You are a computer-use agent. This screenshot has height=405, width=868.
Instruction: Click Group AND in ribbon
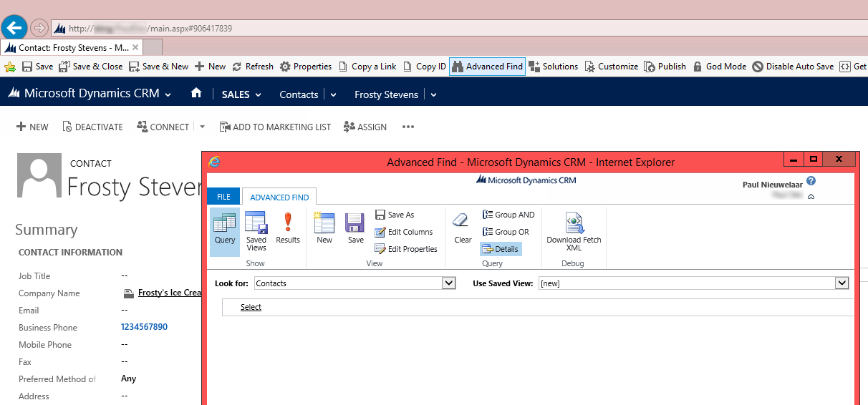(x=508, y=215)
